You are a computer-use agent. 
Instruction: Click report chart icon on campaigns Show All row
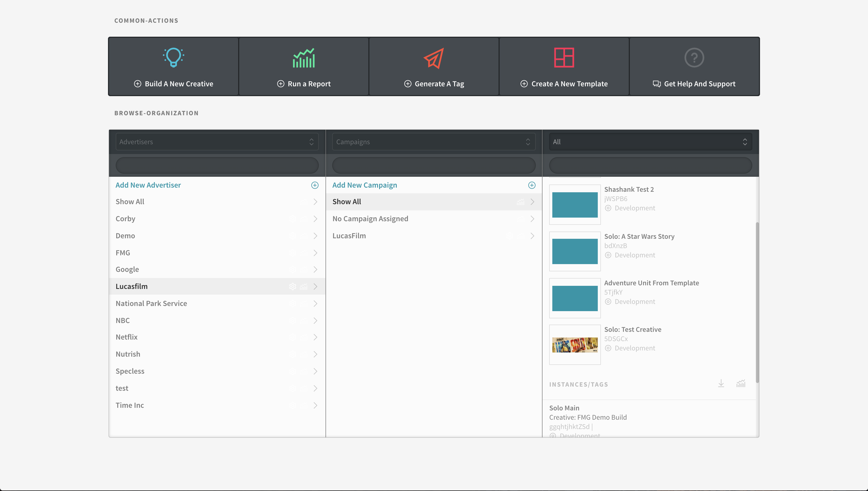[521, 202]
